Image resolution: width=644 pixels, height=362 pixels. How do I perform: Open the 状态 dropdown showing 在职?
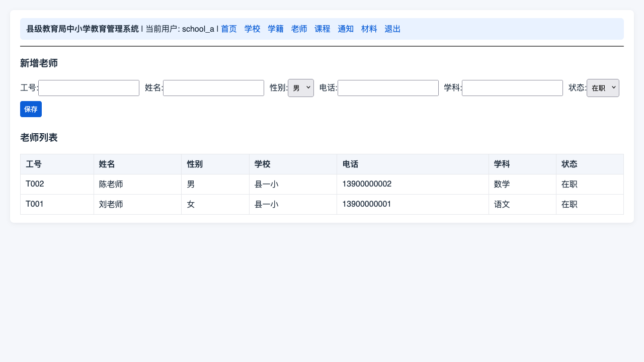(603, 88)
